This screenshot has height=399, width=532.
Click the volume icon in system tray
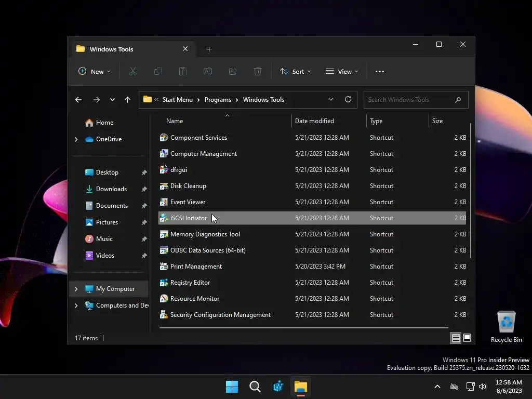pyautogui.click(x=483, y=387)
